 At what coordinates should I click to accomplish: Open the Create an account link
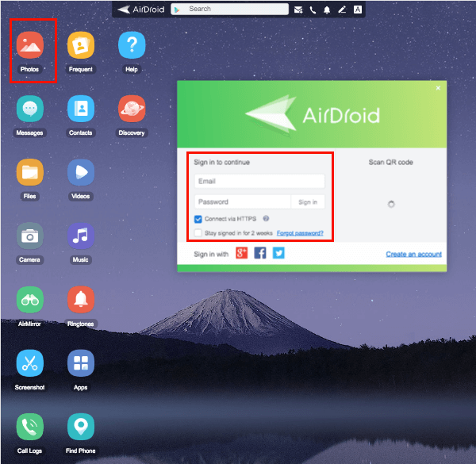[x=414, y=254]
